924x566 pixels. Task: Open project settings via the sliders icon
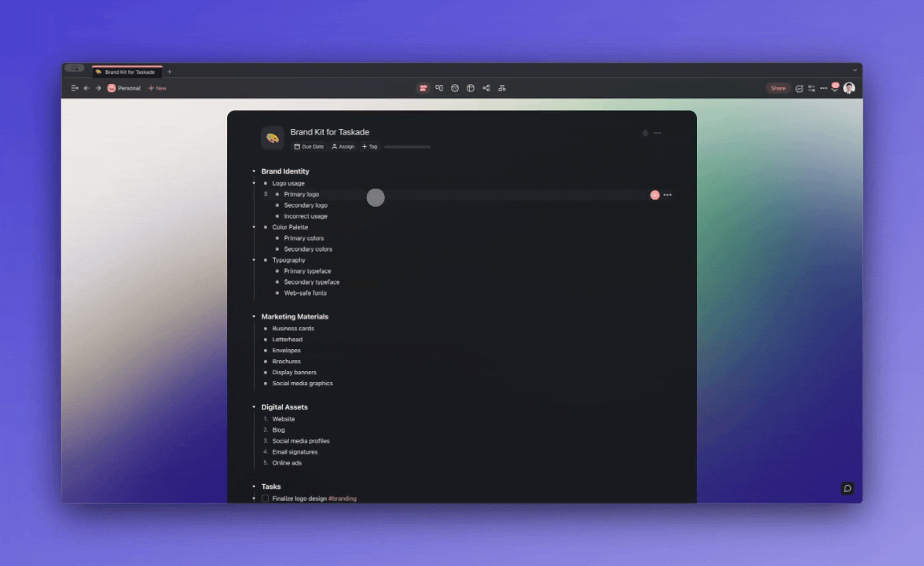click(x=810, y=88)
